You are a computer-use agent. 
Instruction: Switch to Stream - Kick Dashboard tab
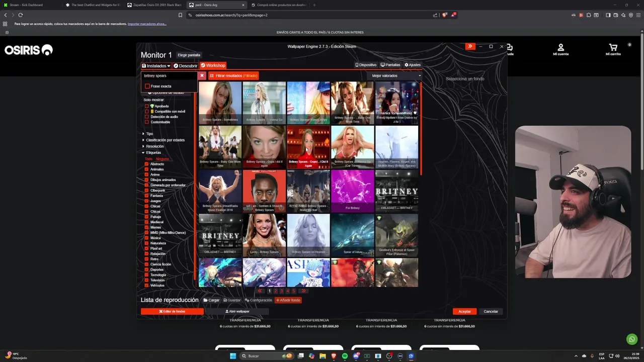30,5
